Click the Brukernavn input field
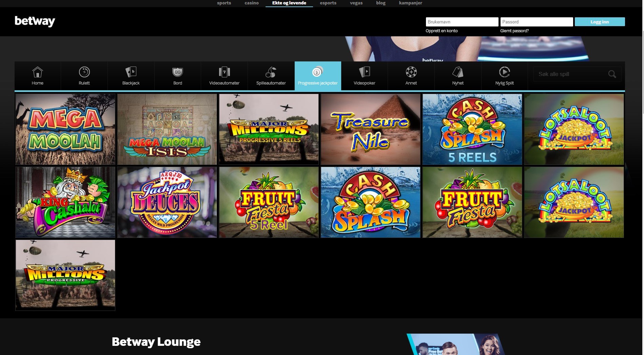Screen dimensions: 644x355 point(462,21)
